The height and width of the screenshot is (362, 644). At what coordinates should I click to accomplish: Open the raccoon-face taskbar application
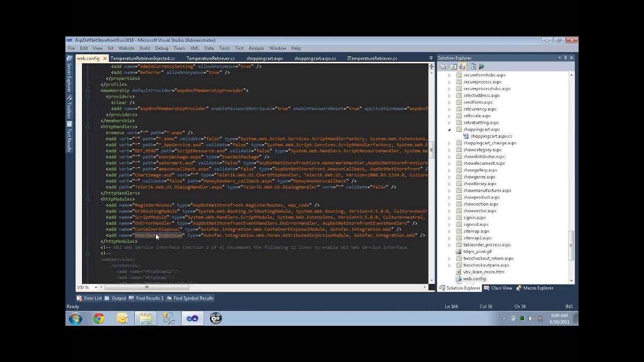[216, 318]
